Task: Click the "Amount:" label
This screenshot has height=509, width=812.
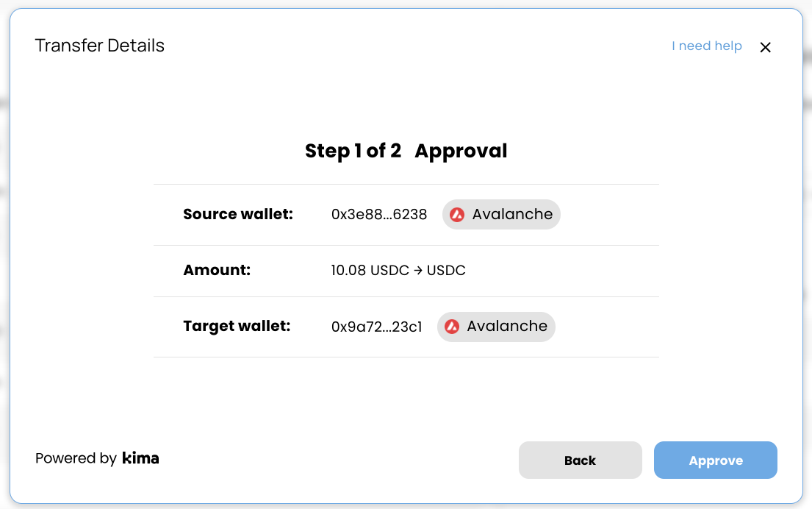Action: pos(217,271)
